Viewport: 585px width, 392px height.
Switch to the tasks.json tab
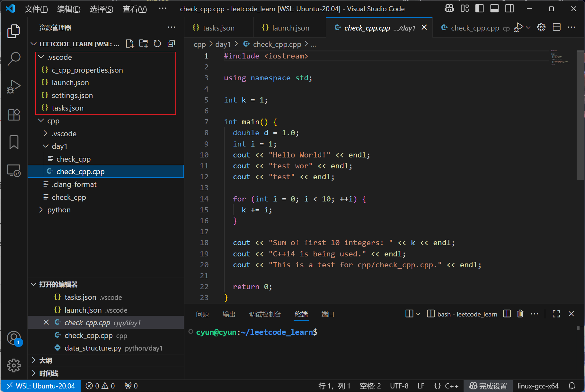point(219,28)
